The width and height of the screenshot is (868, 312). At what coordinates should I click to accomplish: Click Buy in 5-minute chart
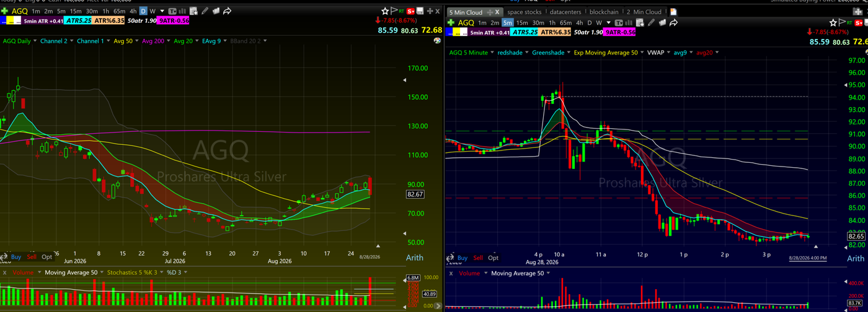463,258
